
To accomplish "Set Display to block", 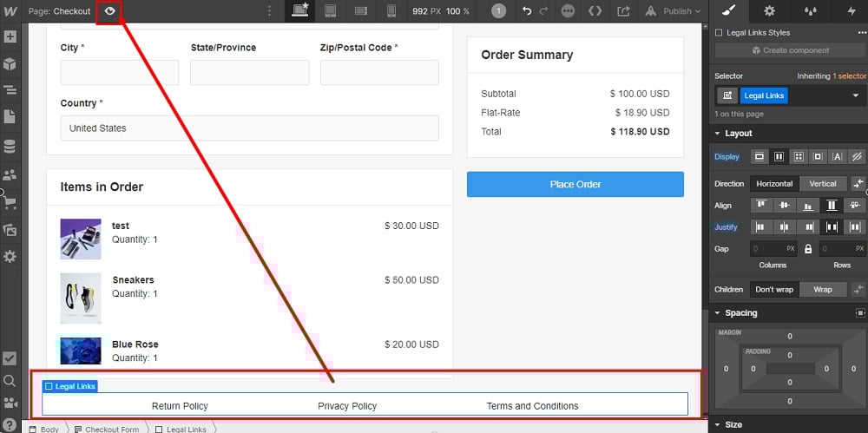I will (x=759, y=157).
